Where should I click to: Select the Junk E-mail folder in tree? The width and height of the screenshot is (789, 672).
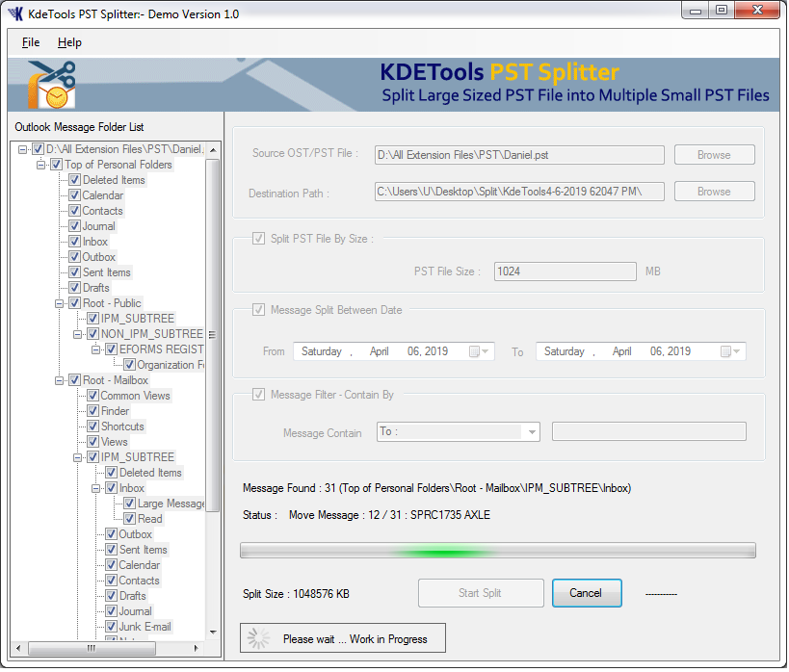(x=145, y=627)
